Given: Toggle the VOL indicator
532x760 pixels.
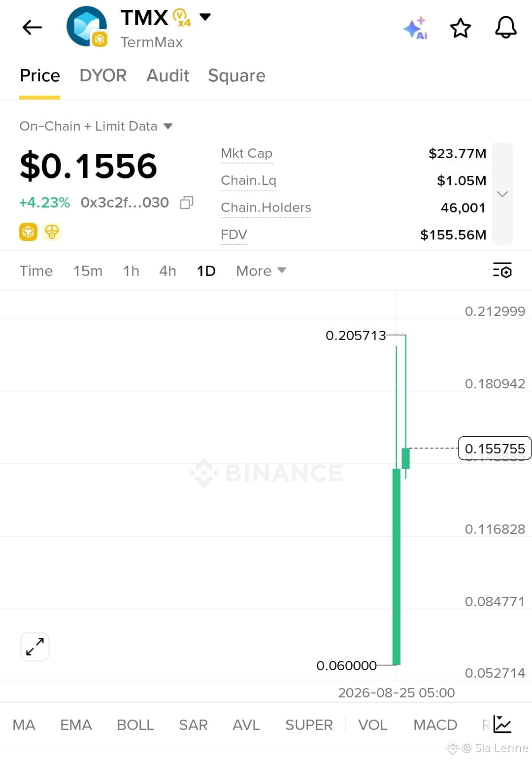Looking at the screenshot, I should 373,725.
